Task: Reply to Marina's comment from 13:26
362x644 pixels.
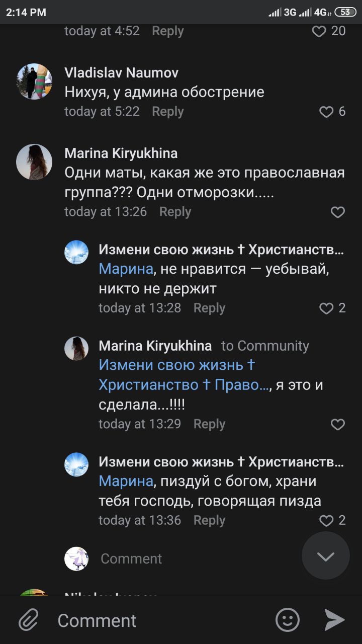Action: click(x=175, y=212)
